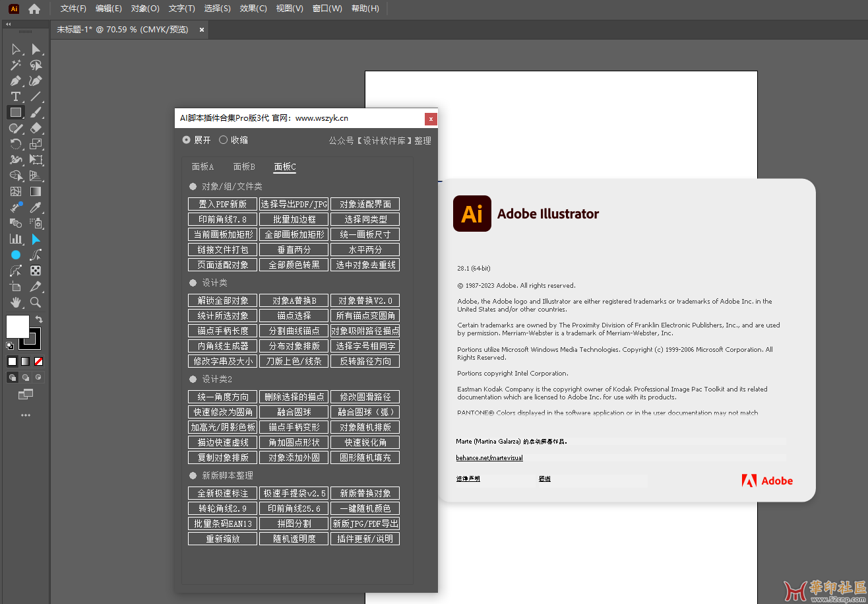Pick the Eyedropper tool
Screen dimensions: 868x604
tap(36, 207)
